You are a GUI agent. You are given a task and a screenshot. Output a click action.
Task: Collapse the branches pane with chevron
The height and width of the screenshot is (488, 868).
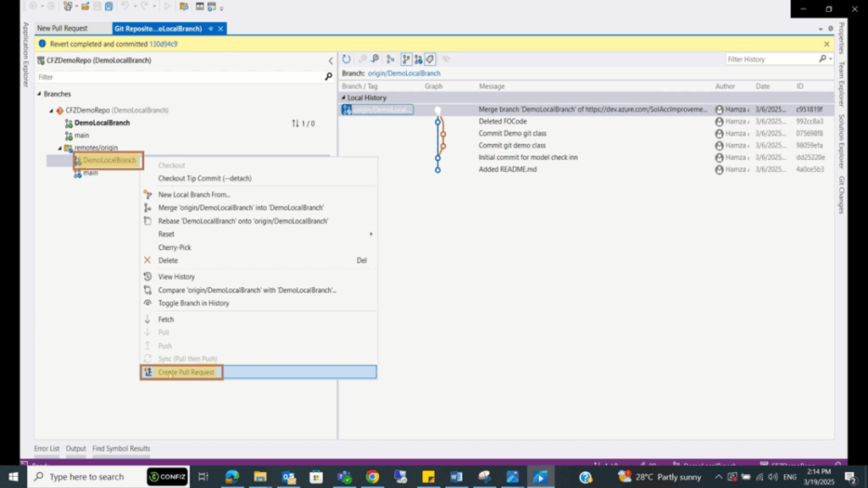pyautogui.click(x=331, y=61)
